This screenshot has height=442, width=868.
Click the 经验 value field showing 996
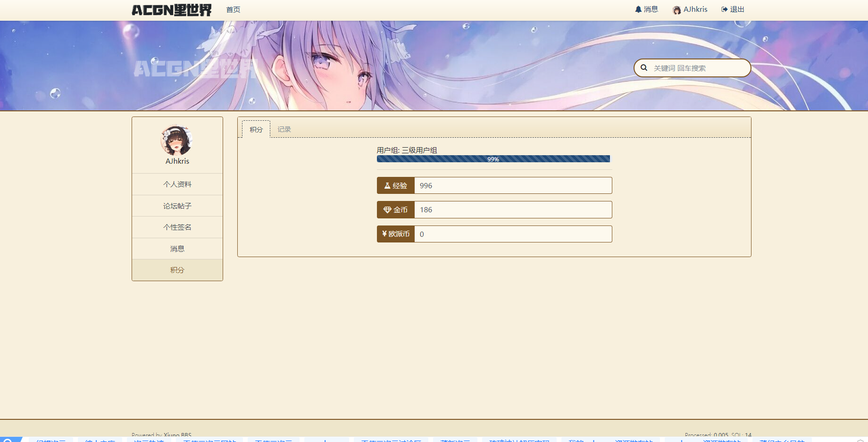point(513,185)
